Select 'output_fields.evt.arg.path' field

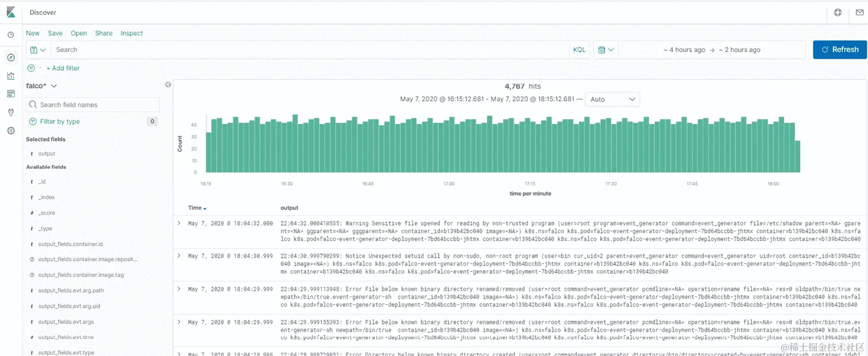pyautogui.click(x=71, y=290)
